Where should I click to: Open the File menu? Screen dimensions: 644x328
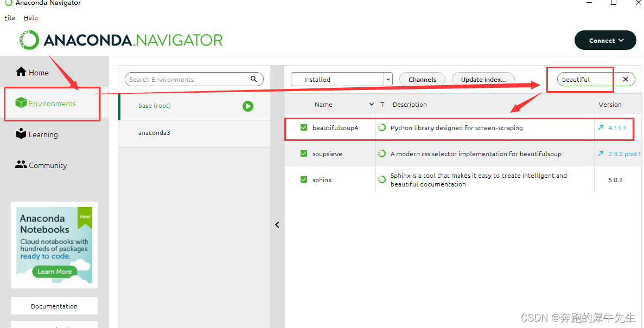click(x=9, y=18)
